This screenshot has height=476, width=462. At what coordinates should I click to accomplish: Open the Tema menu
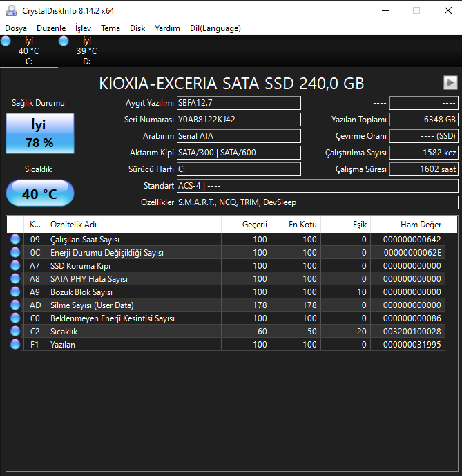pos(110,28)
